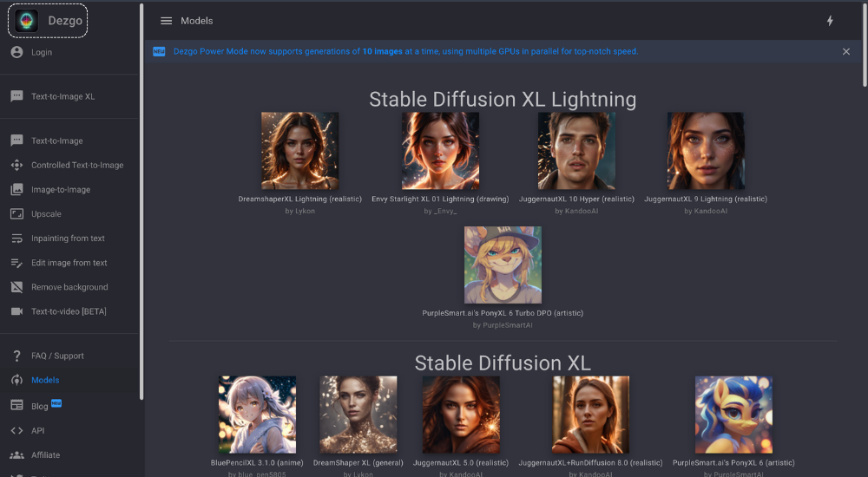Screen dimensions: 868x477
Task: Click the Remove background icon
Action: (x=17, y=287)
